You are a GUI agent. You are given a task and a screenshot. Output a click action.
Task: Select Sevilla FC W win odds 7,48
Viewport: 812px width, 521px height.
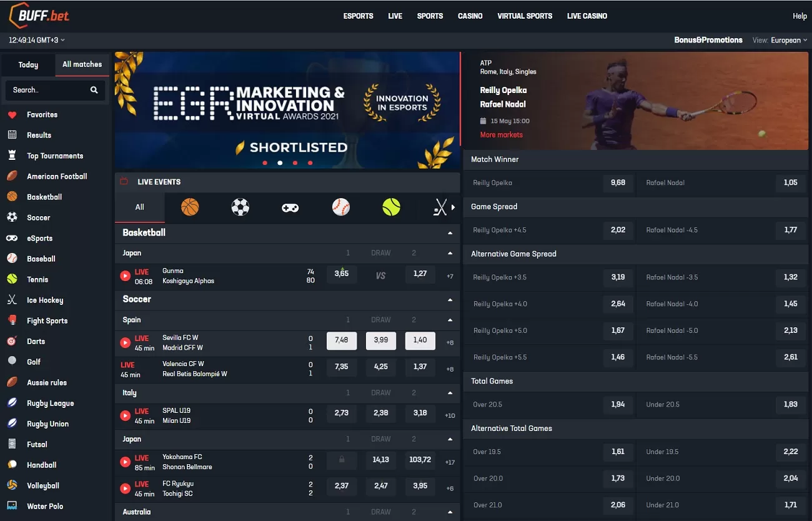tap(342, 340)
